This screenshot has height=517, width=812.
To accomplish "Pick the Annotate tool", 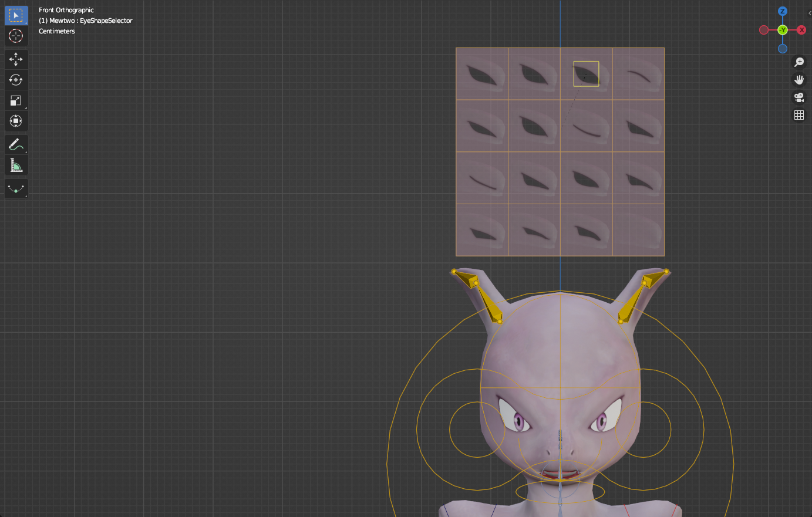I will [16, 144].
